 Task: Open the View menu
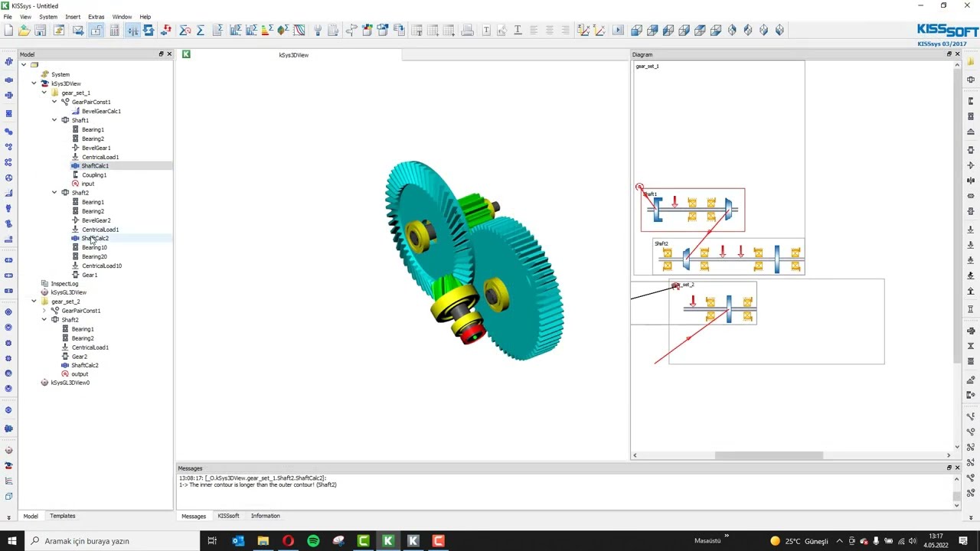point(26,17)
